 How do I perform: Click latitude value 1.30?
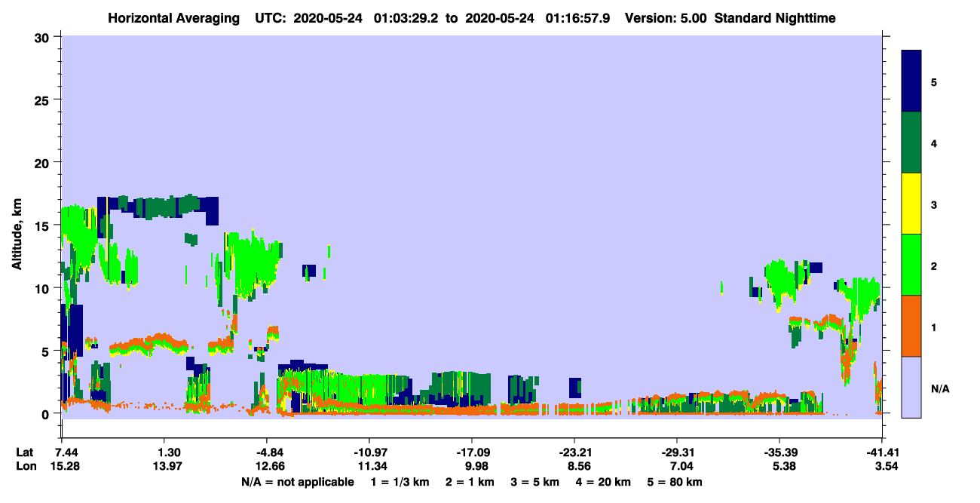coord(165,452)
